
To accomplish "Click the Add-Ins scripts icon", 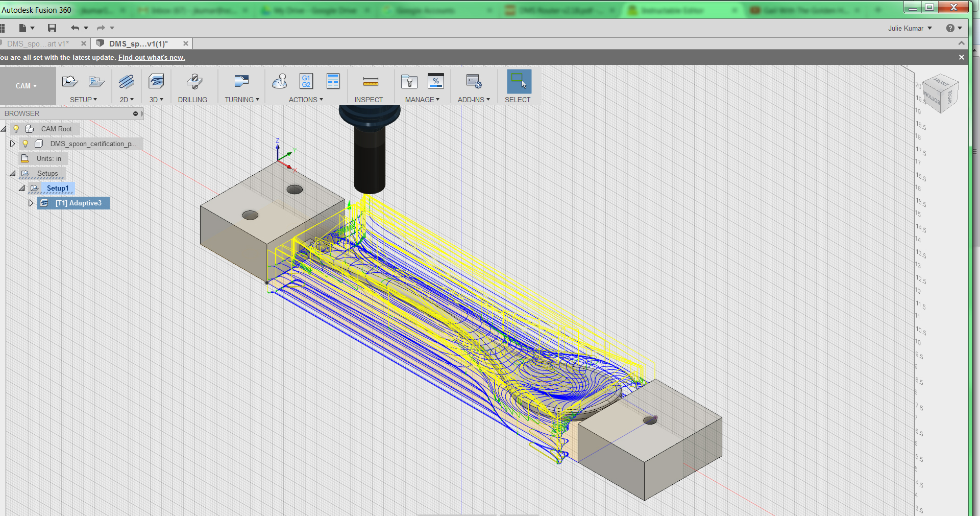I will [474, 82].
